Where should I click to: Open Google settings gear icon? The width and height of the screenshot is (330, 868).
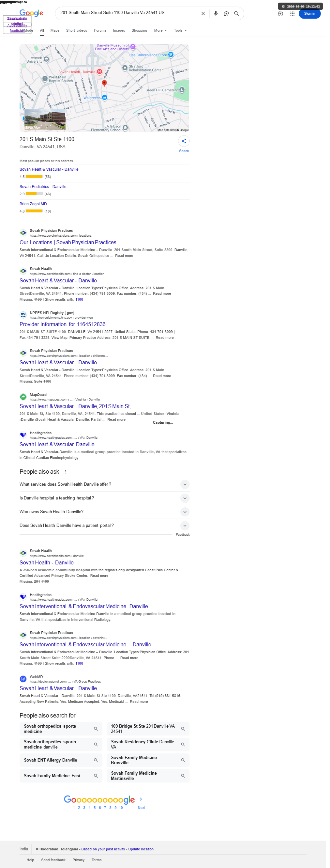(x=284, y=14)
